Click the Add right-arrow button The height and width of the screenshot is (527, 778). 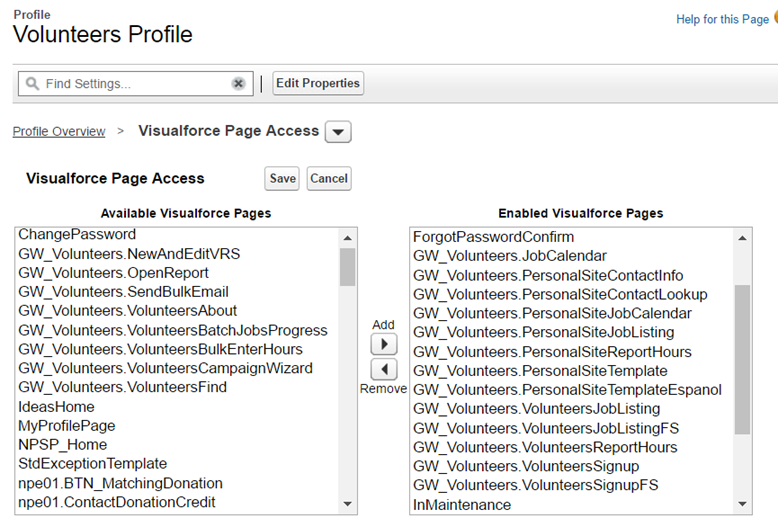(x=384, y=344)
